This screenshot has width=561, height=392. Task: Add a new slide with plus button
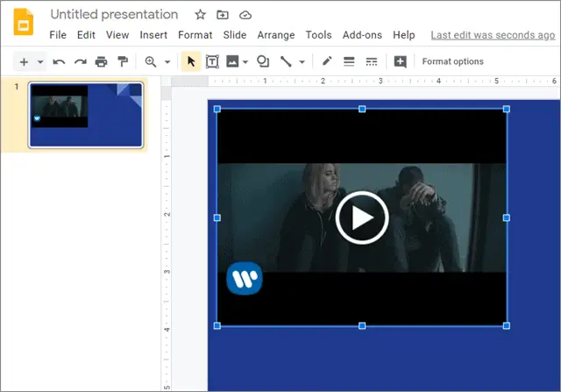click(x=24, y=62)
